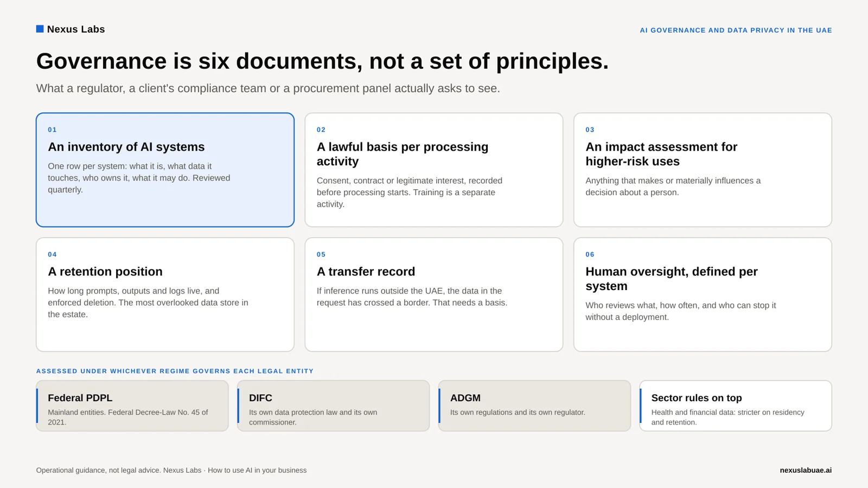The image size is (868, 488).
Task: Click the number label 05
Action: point(321,254)
